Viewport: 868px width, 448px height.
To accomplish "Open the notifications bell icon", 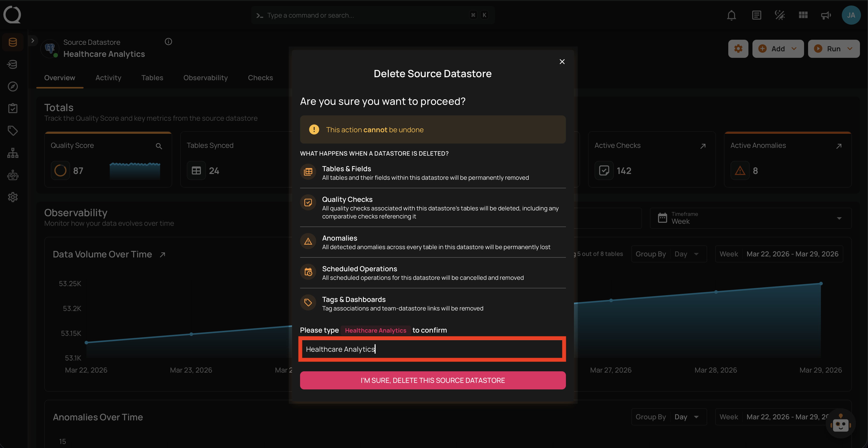I will click(x=731, y=15).
